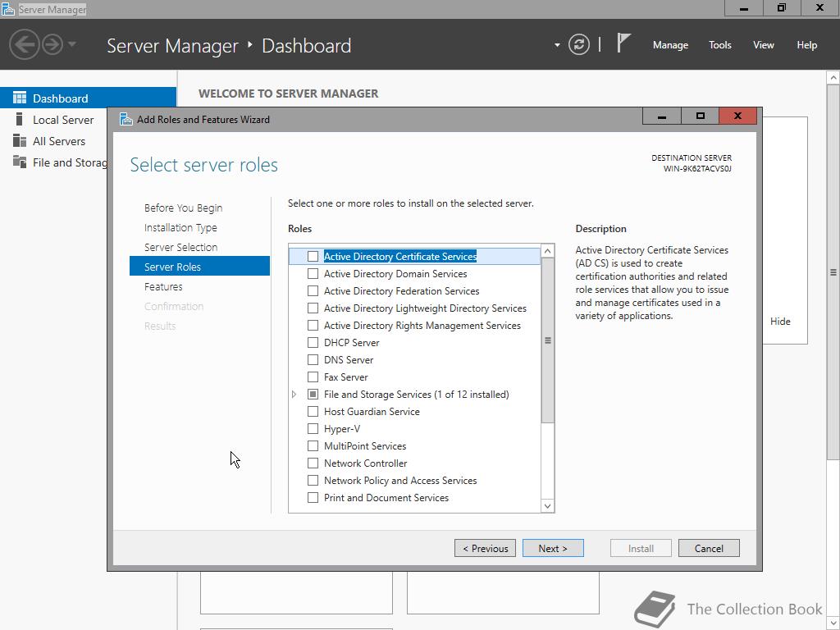Select the Server Roles step
Screen dimensions: 840x630
(x=199, y=267)
